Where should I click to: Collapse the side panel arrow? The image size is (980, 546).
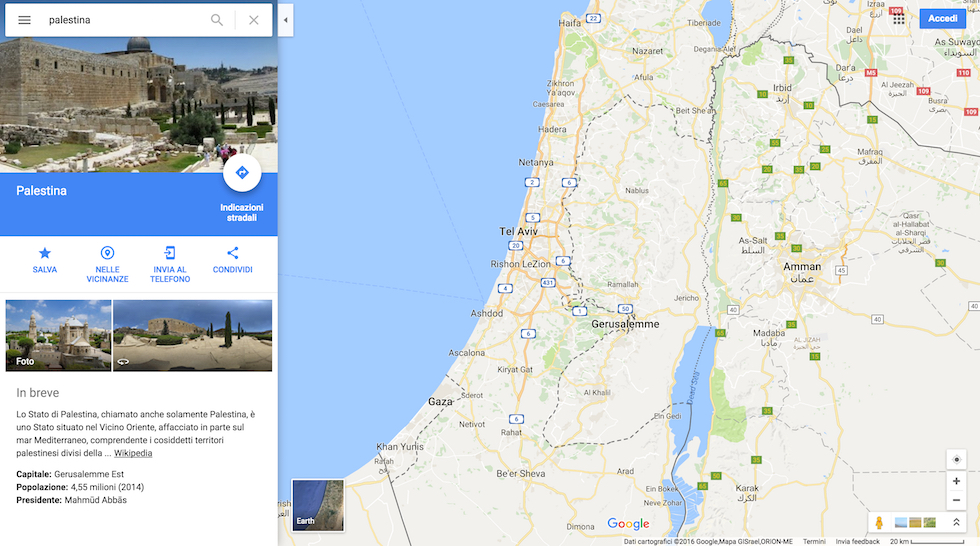click(286, 20)
